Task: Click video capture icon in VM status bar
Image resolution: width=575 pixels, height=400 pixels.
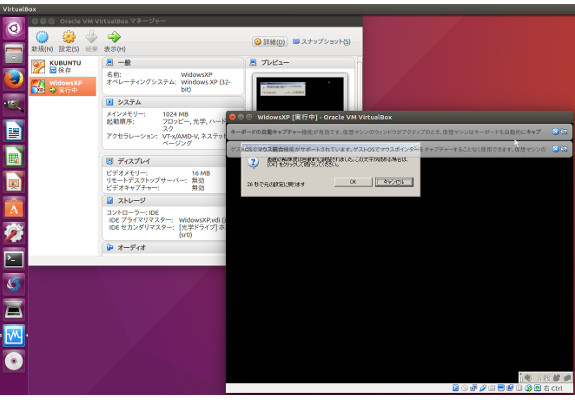Action: tap(510, 388)
